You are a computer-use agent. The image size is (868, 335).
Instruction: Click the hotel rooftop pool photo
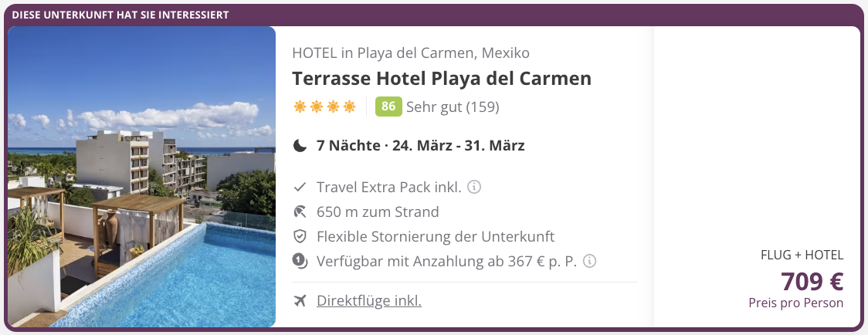[141, 177]
